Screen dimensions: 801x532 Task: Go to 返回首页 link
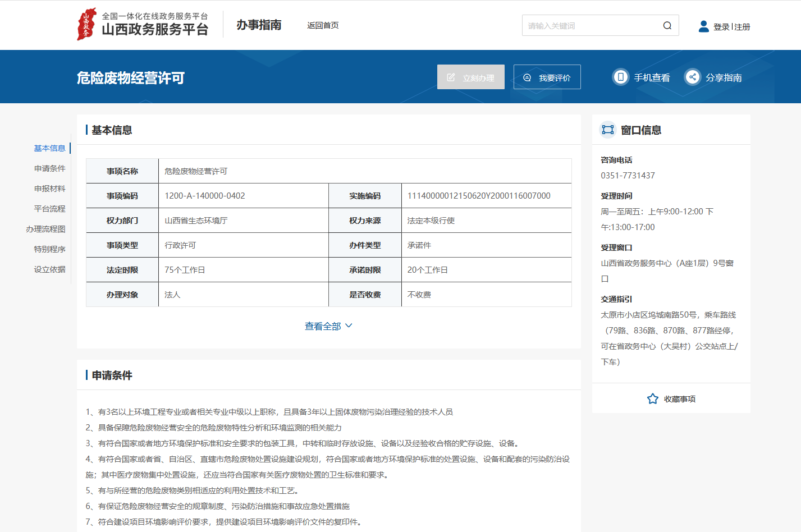point(323,25)
